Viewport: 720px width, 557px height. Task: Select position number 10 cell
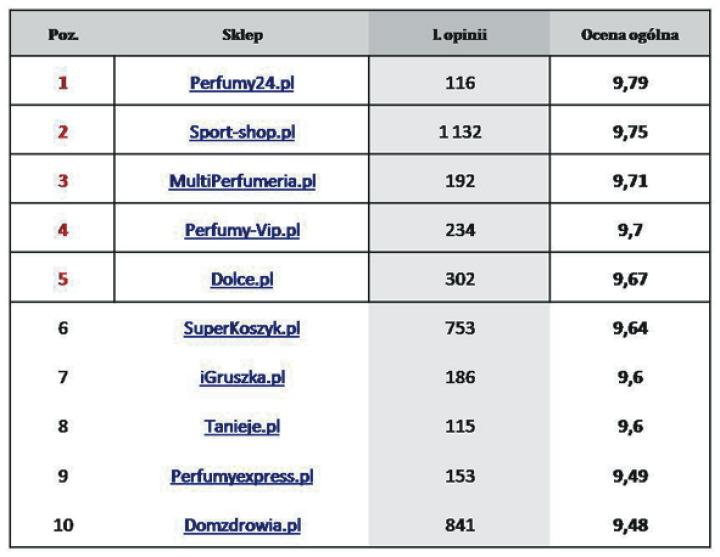coord(63,526)
